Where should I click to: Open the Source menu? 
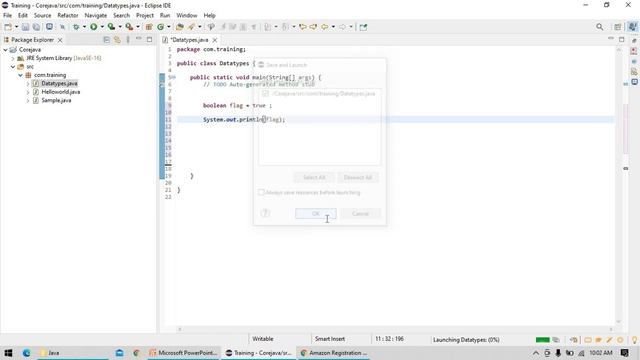click(42, 16)
